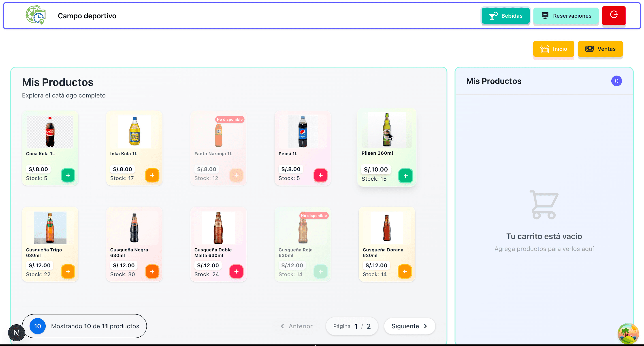
Task: Click the Pilsen bottle image
Action: [x=387, y=130]
